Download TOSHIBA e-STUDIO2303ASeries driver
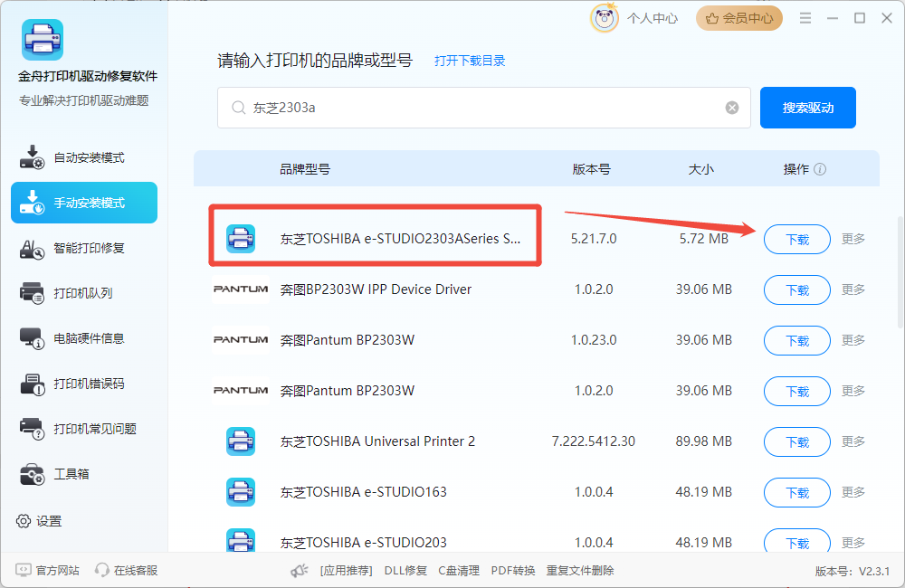The width and height of the screenshot is (905, 588). 797,240
